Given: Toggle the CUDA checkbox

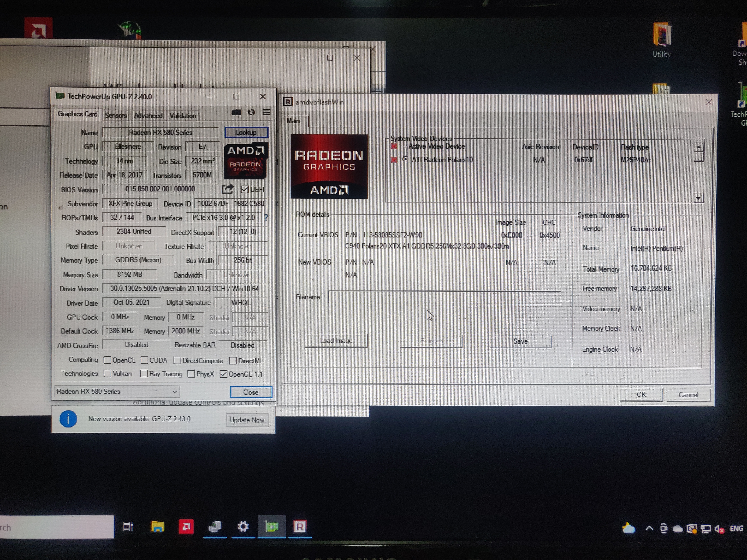Looking at the screenshot, I should pyautogui.click(x=144, y=360).
